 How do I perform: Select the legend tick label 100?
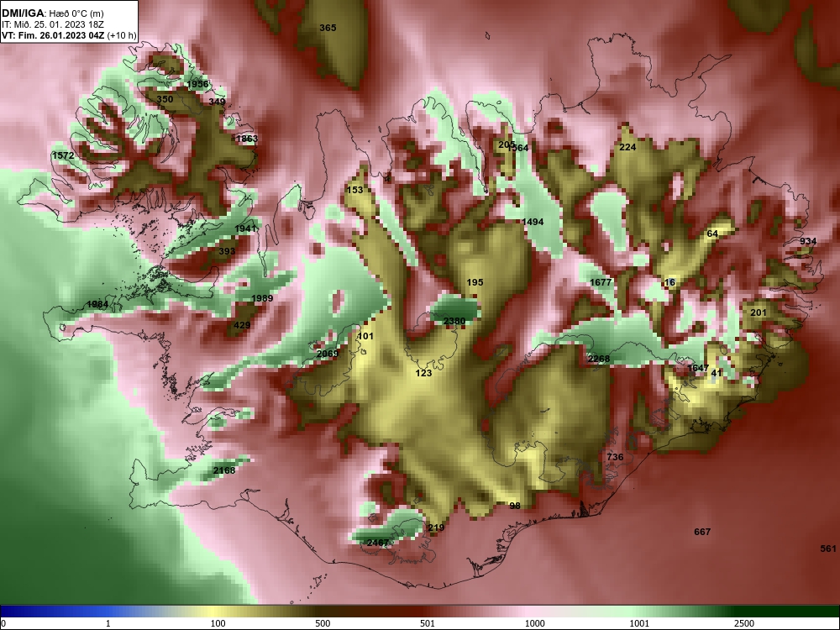click(x=218, y=623)
